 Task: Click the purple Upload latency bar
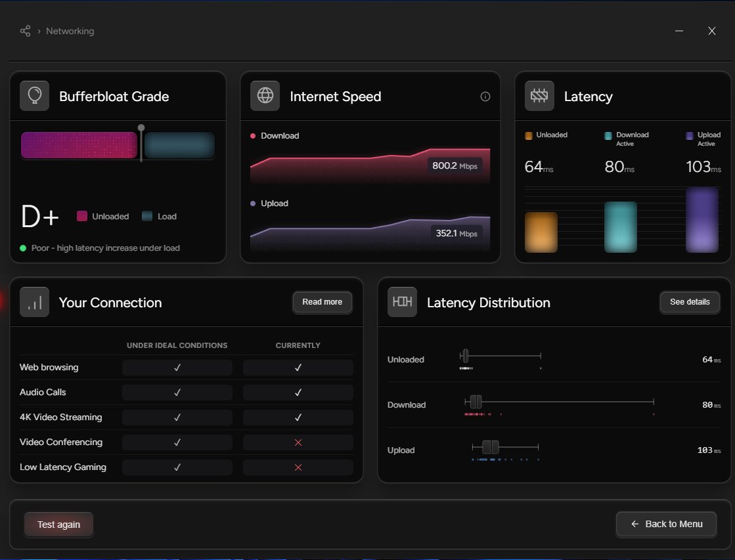pos(702,220)
